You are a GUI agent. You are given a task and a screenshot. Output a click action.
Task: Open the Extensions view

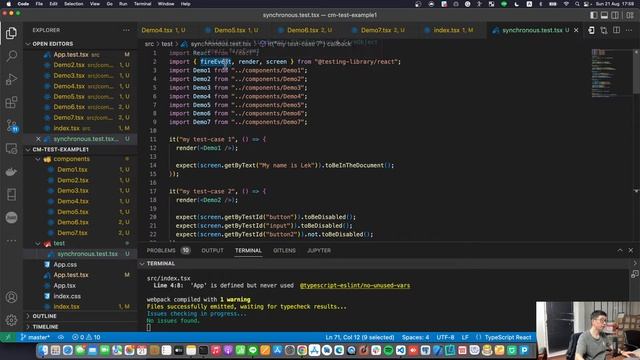(11, 102)
